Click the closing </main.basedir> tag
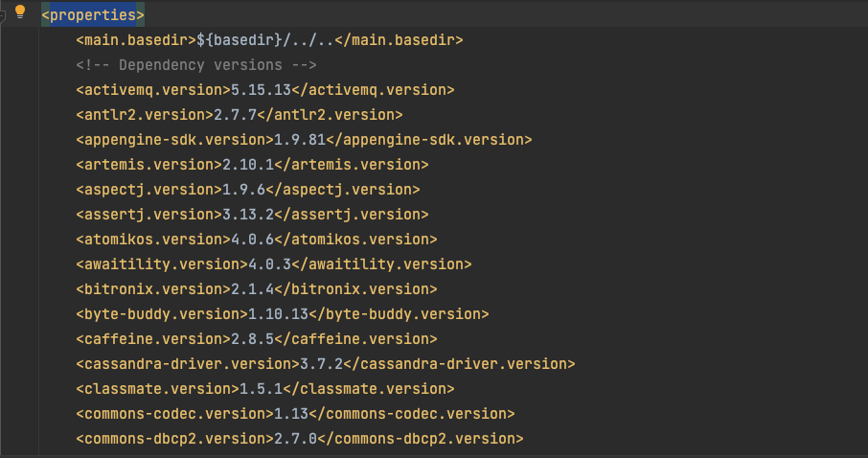 [400, 40]
